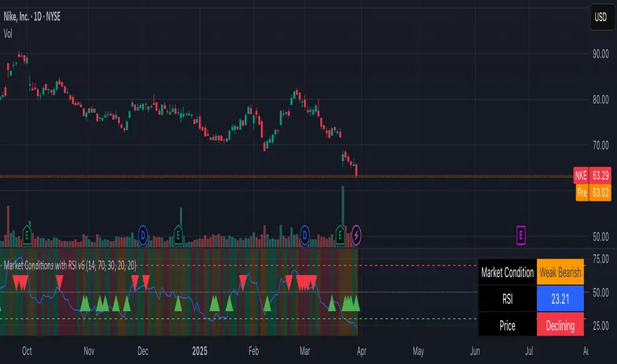This screenshot has width=617, height=364.
Task: Click the green earnings E icon in late March
Action: pyautogui.click(x=340, y=236)
